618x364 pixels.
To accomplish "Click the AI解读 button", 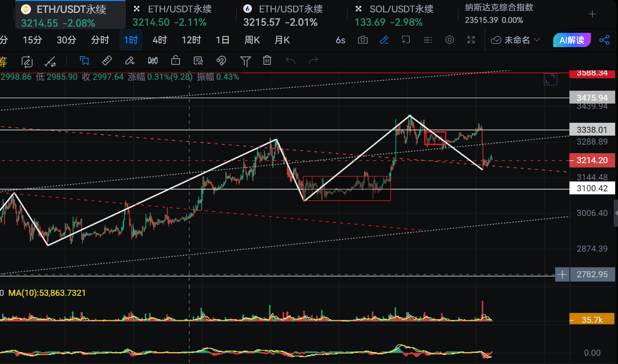I will tap(572, 40).
